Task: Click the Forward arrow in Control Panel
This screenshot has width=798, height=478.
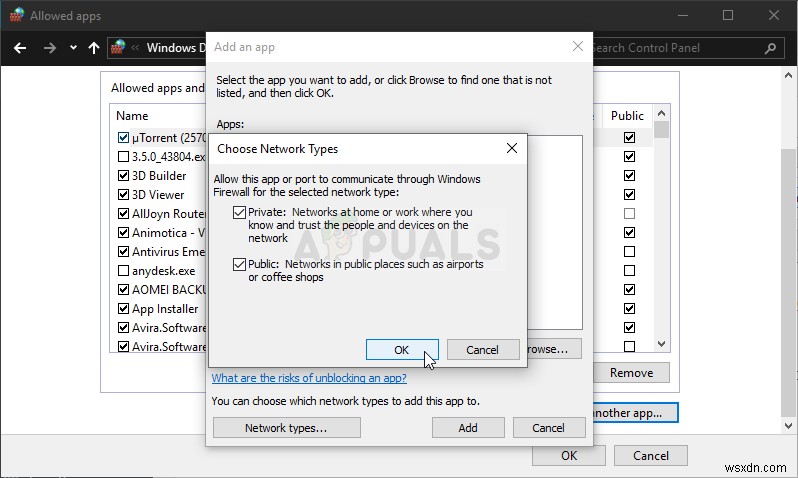Action: click(x=49, y=48)
